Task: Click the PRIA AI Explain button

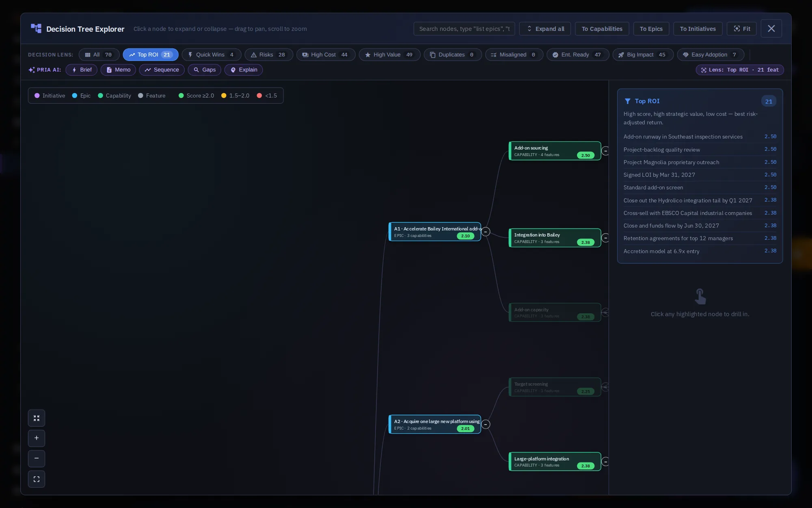Action: pyautogui.click(x=244, y=70)
